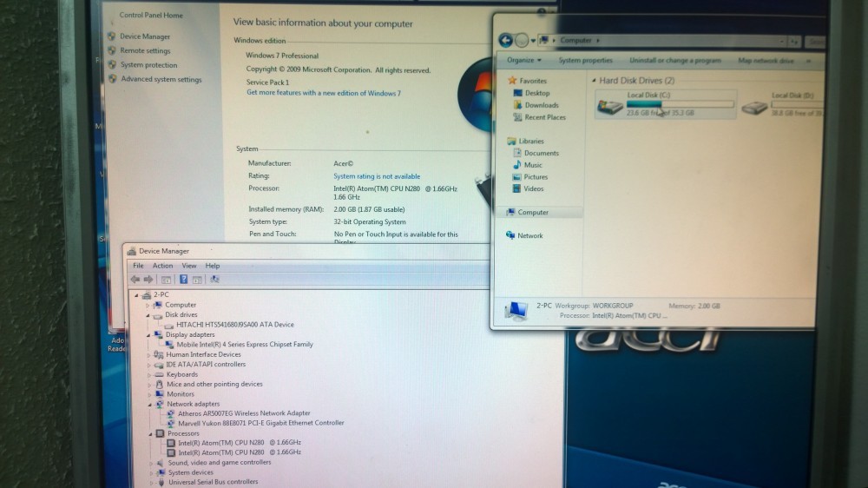Click the Back arrow in Device Manager toolbar
The width and height of the screenshot is (868, 488).
pos(135,280)
